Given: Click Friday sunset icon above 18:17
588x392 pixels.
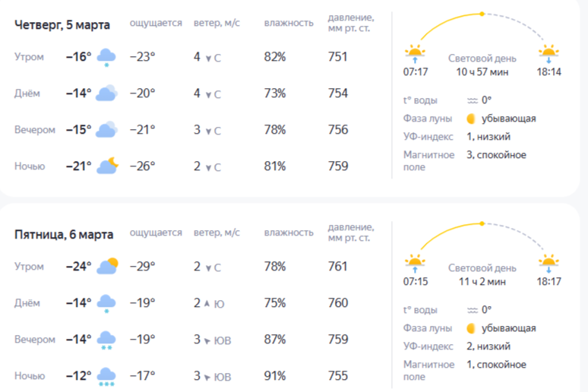Looking at the screenshot, I should pos(548,265).
